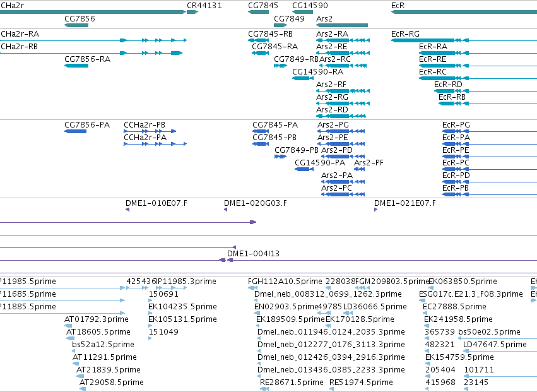Select the CG7856-PA protein label
537x392 pixels.
pyautogui.click(x=87, y=125)
